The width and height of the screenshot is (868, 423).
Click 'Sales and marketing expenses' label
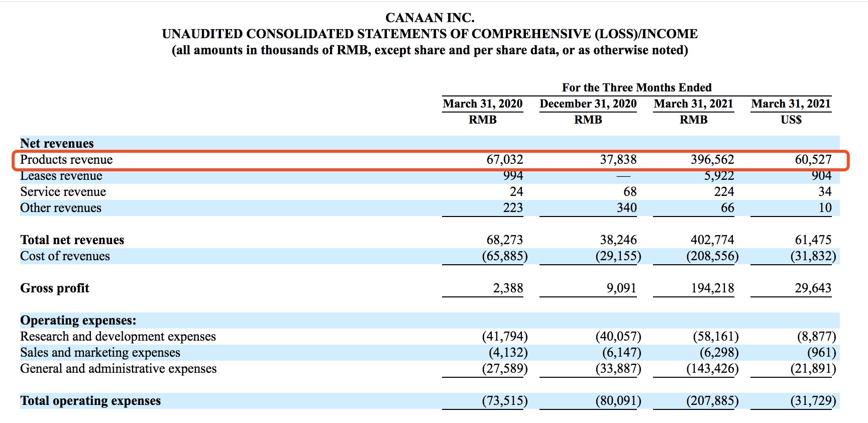[100, 353]
